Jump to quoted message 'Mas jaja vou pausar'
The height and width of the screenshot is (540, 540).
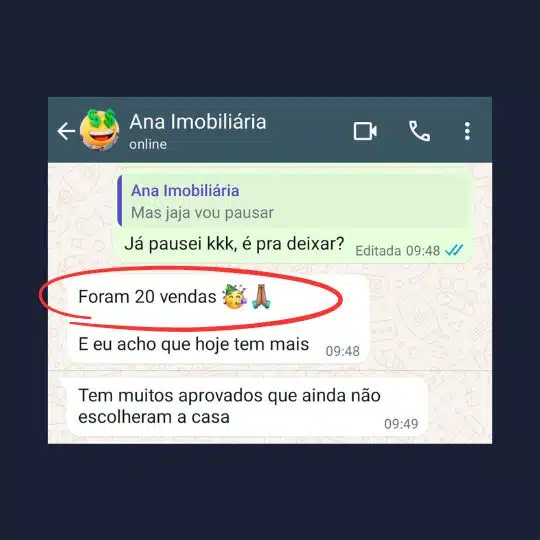pyautogui.click(x=294, y=200)
